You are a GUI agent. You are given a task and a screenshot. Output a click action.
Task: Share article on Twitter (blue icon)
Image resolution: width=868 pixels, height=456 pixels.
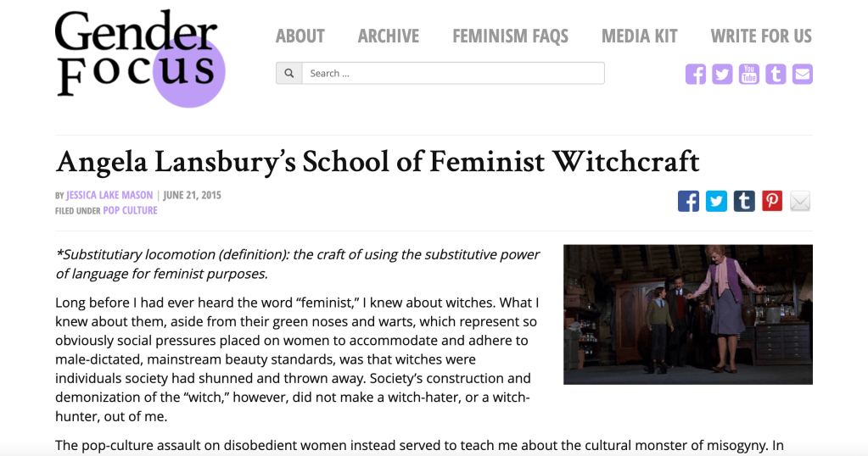[x=716, y=201]
